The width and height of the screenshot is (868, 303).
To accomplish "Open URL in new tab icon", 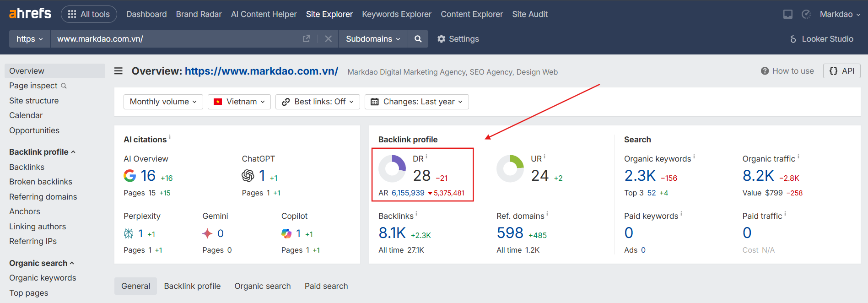I will [307, 39].
